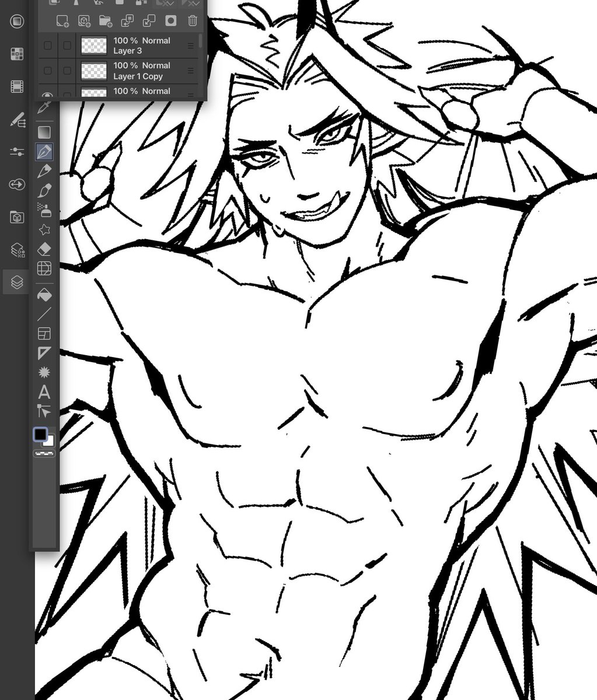Open the Navigator arrow-circle palette
The image size is (597, 700).
[17, 184]
